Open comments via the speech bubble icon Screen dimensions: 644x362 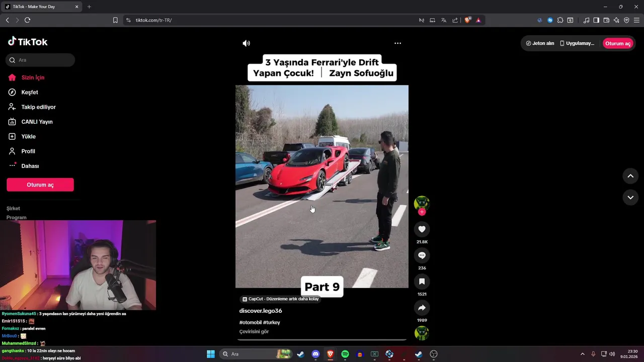coord(422,255)
